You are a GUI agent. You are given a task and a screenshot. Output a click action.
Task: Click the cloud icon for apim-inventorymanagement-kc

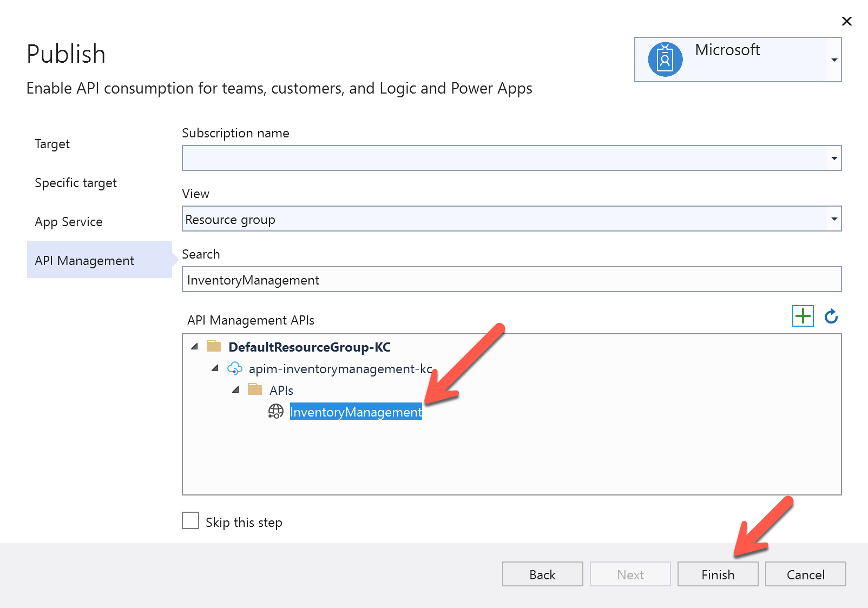coord(235,368)
